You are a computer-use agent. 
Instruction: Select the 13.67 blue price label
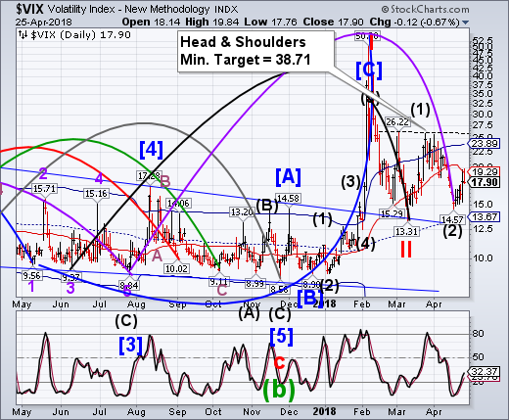pos(485,216)
